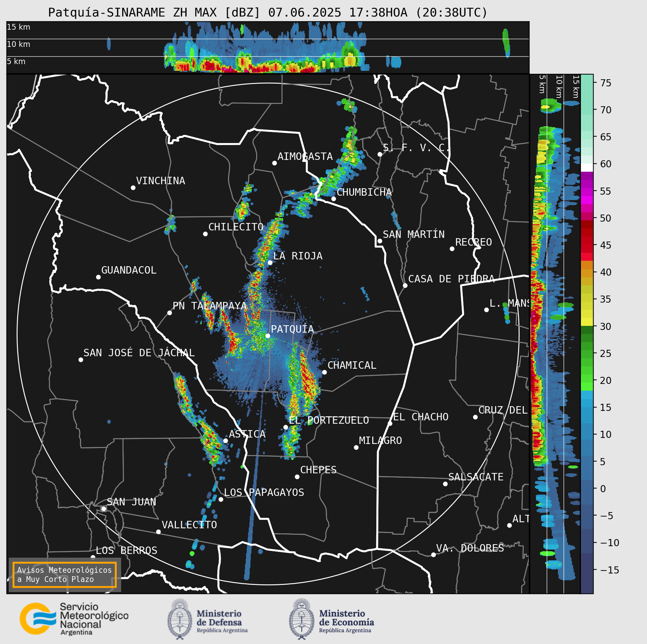Click the 'S. F. V. C.' map label
Screen dimensions: 647x644
(416, 148)
